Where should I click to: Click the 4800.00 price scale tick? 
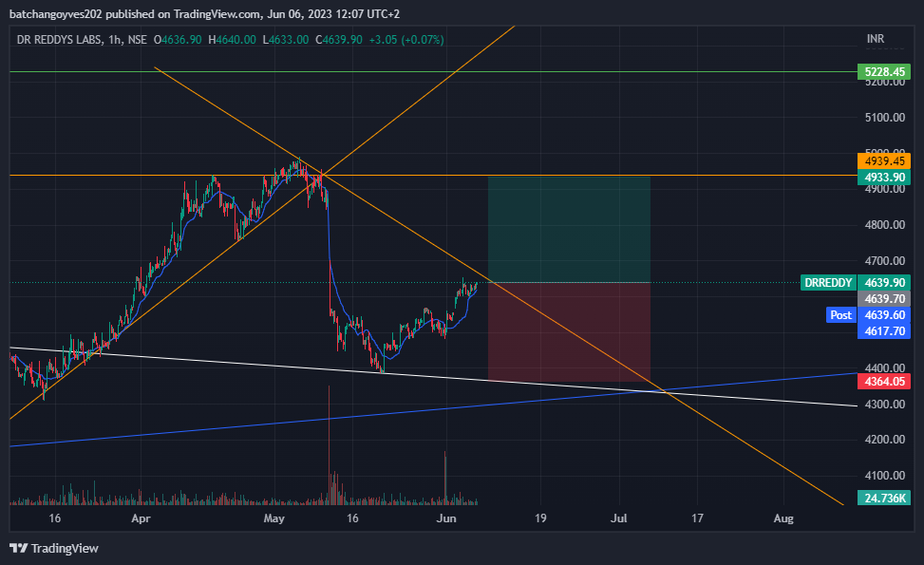(884, 224)
